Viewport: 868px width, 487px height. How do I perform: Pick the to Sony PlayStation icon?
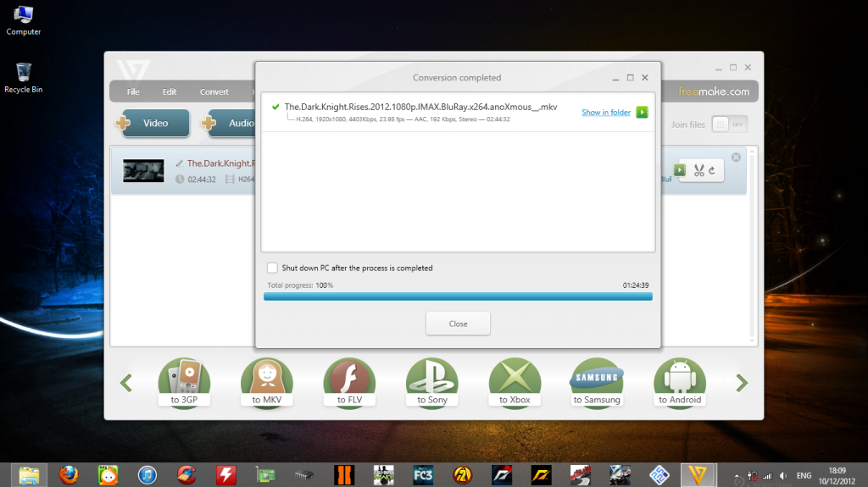[431, 382]
